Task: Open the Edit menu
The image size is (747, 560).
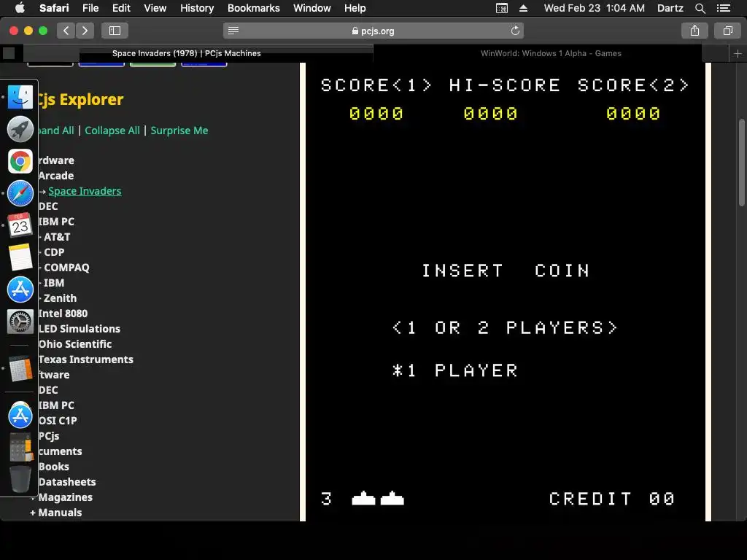Action: [121, 8]
